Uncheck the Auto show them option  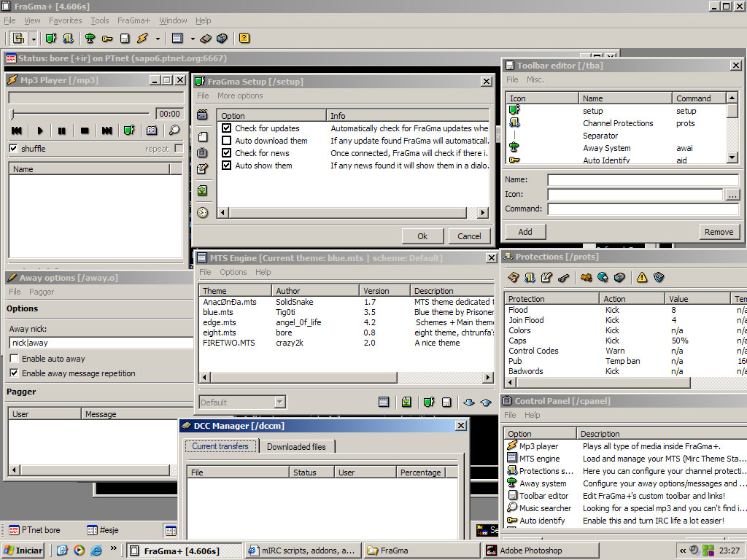227,166
